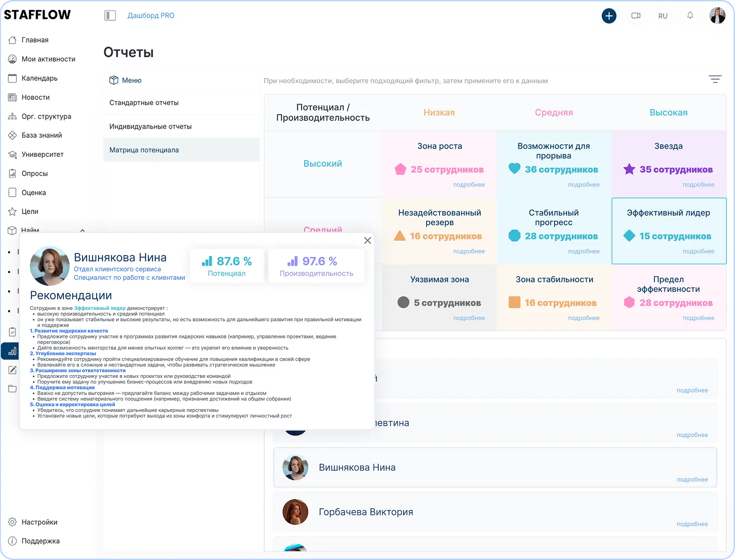Click Горбачева Виктория's avatar thumbnail

pyautogui.click(x=295, y=512)
